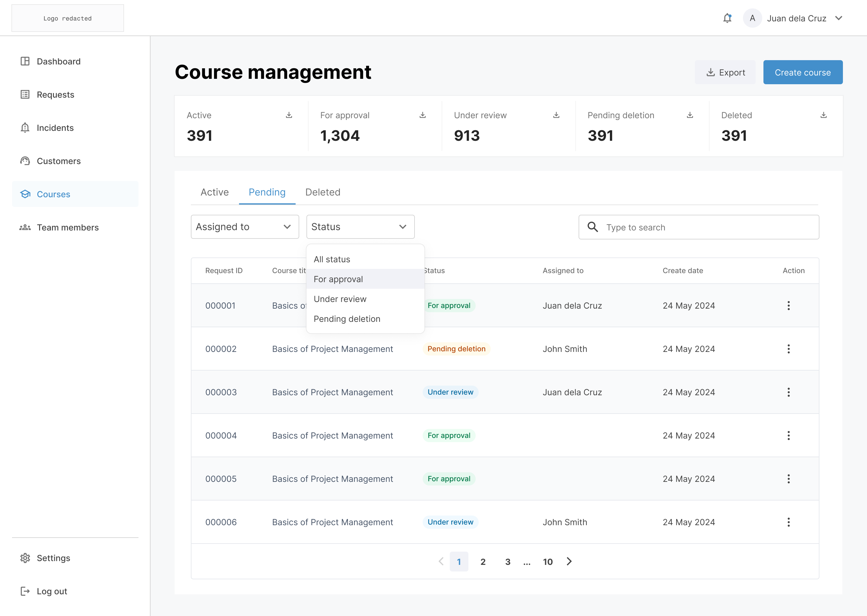This screenshot has height=616, width=867.
Task: Open the Assigned to filter dropdown
Action: pos(244,226)
